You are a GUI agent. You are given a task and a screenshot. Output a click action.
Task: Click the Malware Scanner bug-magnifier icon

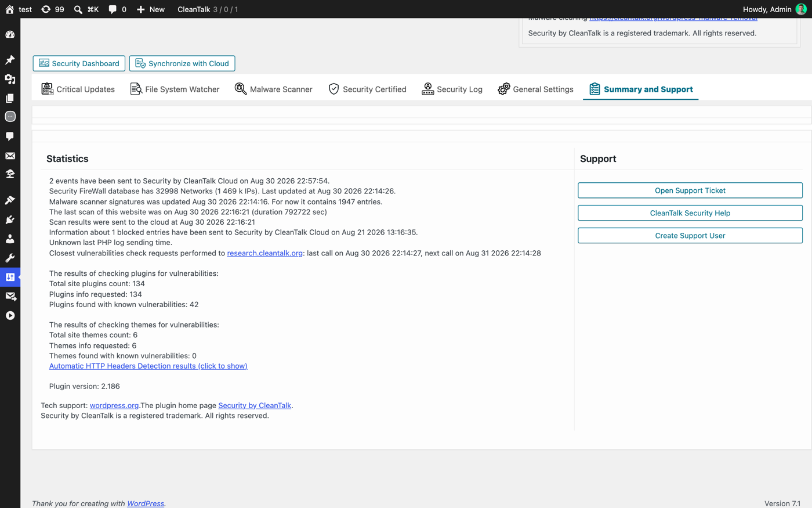(241, 89)
